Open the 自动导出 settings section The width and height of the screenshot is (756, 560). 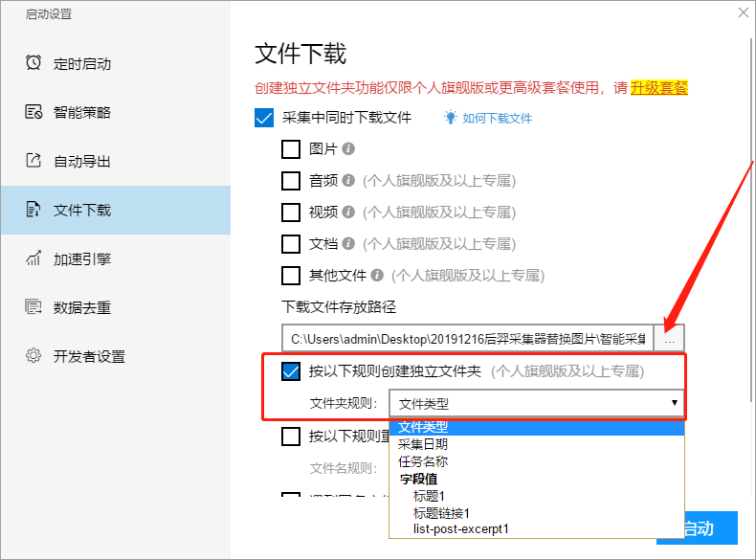click(116, 161)
